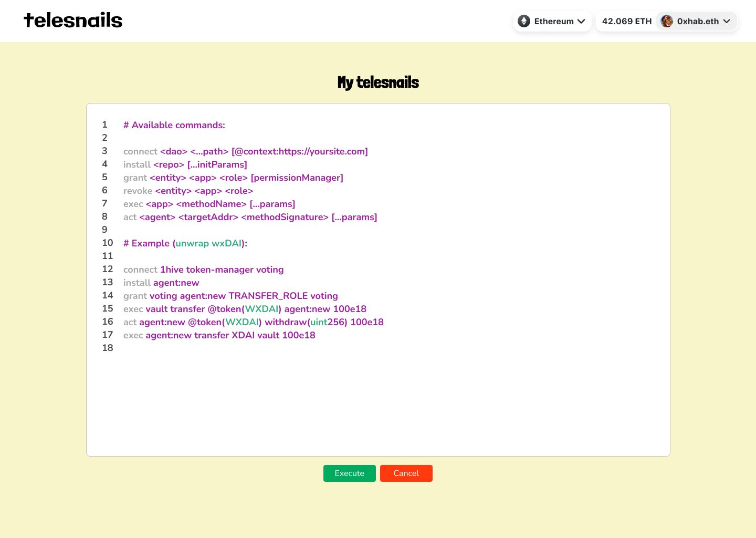Click line number 18 in the editor
The height and width of the screenshot is (538, 756).
(x=108, y=348)
